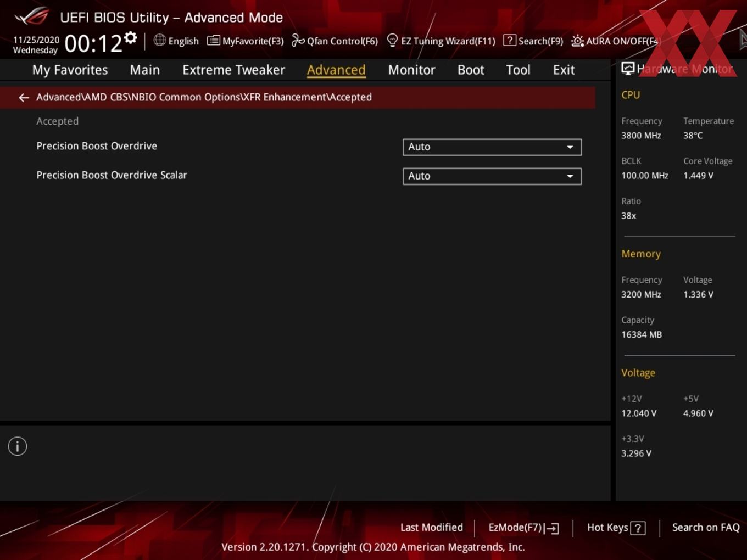
Task: Select Precision Boost Overdrive Scalar label
Action: point(112,175)
